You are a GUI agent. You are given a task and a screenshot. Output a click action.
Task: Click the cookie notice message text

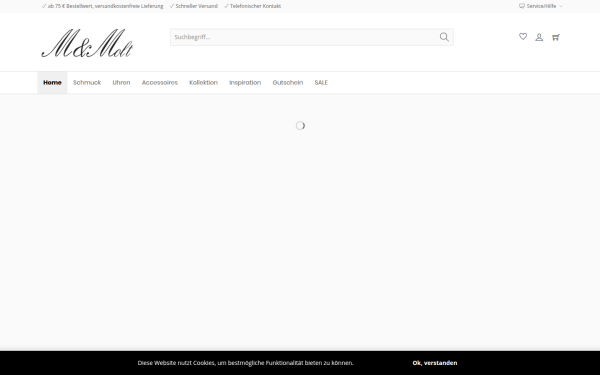246,363
